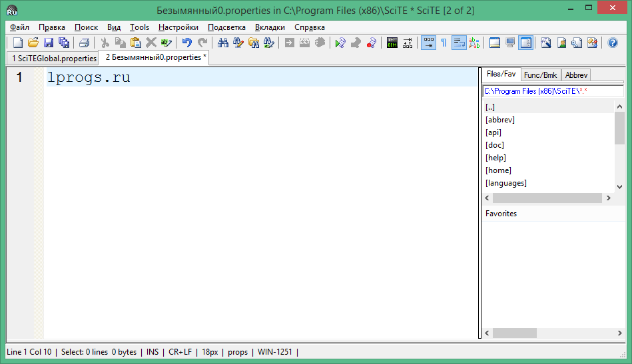This screenshot has width=632, height=364.
Task: Toggle the monitor-shaped toolbar icon
Action: pos(510,43)
